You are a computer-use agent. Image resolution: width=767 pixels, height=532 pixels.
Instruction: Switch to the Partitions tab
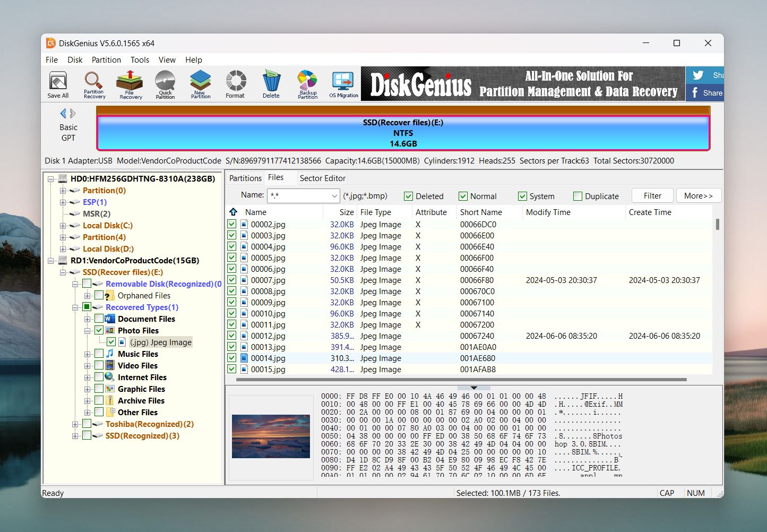coord(245,178)
